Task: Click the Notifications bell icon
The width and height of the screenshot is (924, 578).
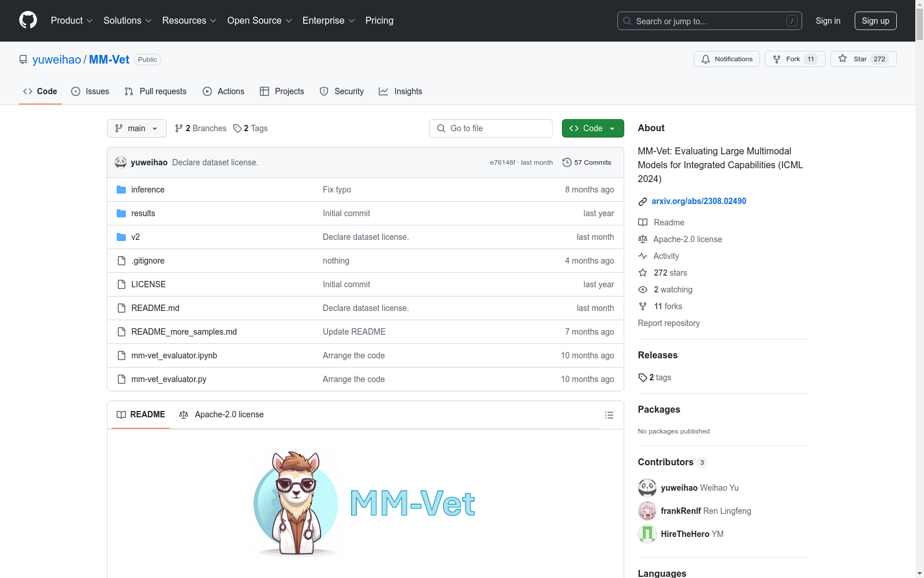Action: [x=706, y=59]
